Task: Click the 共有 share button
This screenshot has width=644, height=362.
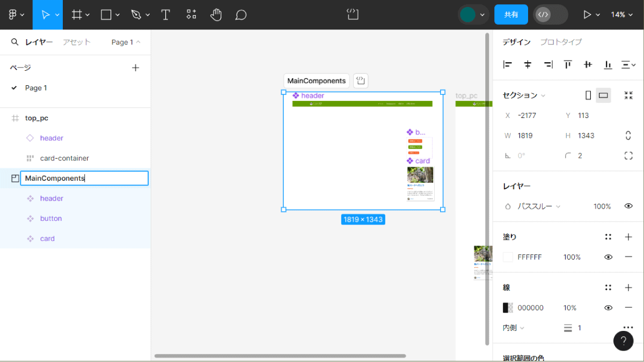Action: (x=511, y=14)
